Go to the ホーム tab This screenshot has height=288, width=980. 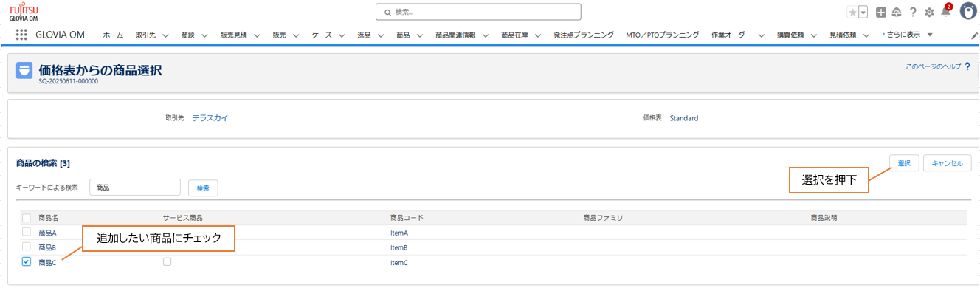113,35
